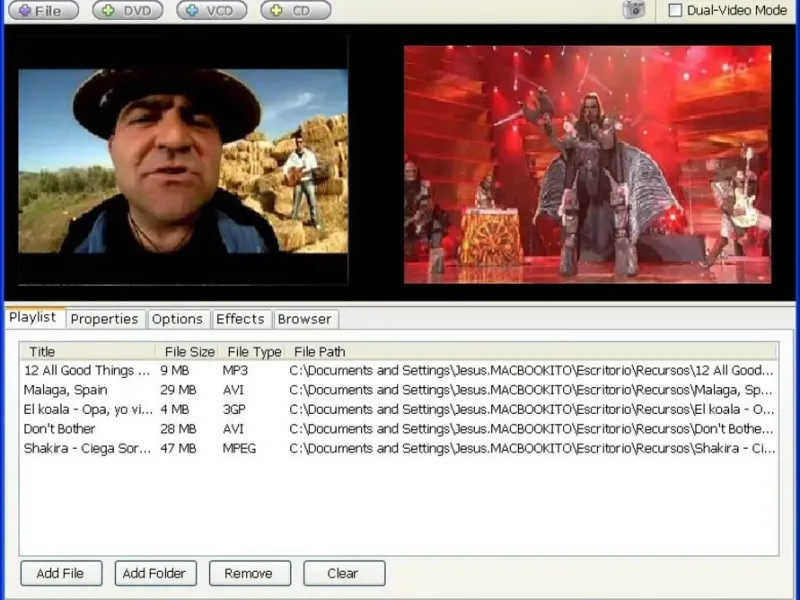The width and height of the screenshot is (800, 600).
Task: Click the Add File button
Action: click(61, 573)
